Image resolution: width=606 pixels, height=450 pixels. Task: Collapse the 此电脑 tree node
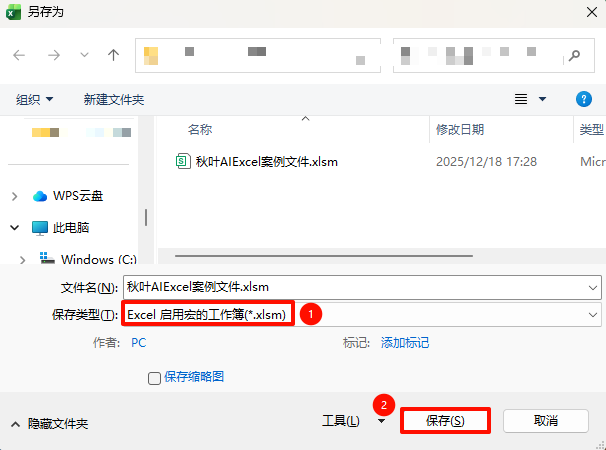click(14, 227)
